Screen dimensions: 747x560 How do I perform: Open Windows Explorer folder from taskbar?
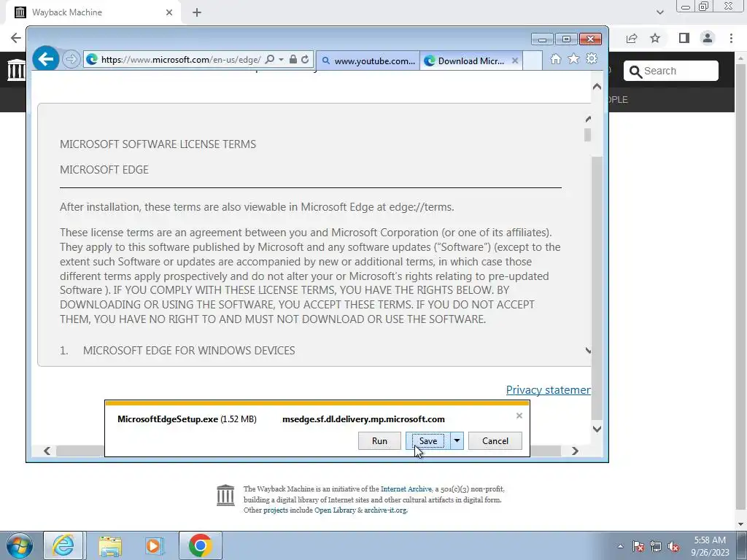(110, 545)
